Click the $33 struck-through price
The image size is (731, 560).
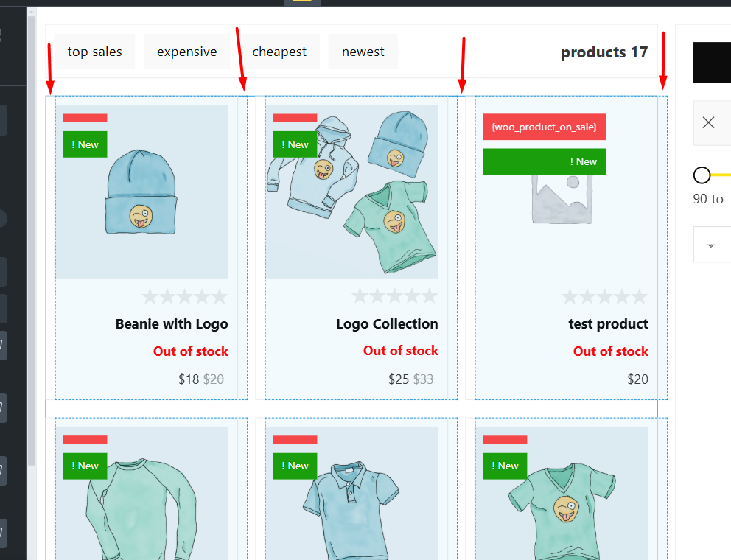(423, 379)
